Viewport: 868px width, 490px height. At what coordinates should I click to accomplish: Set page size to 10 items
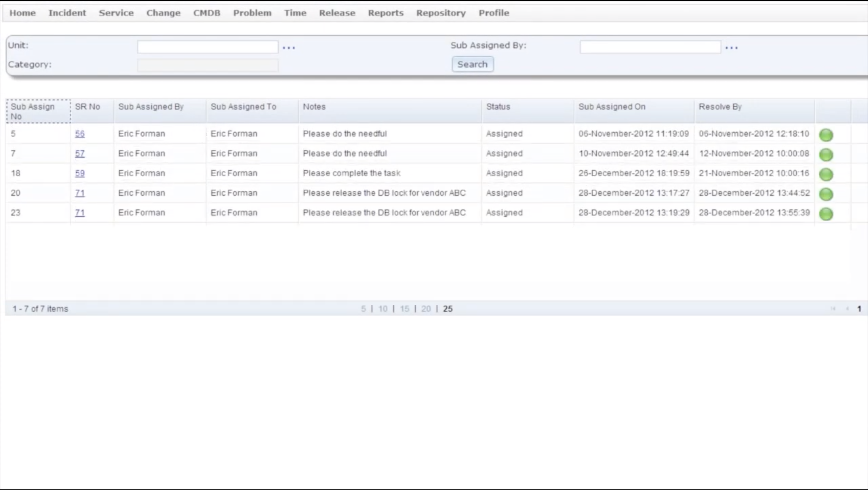tap(383, 309)
